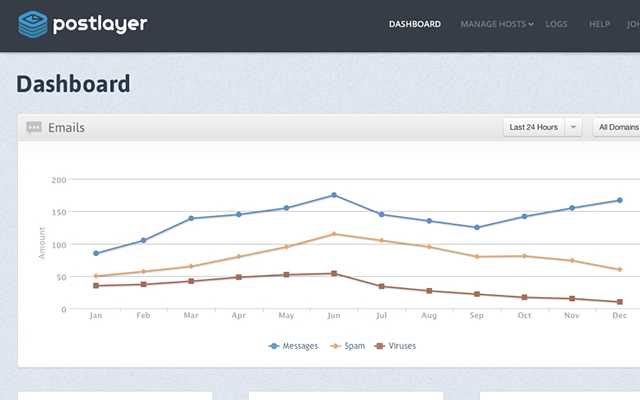Viewport: 640px width, 400px height.
Task: Expand the All Domains dropdown
Action: tap(617, 128)
